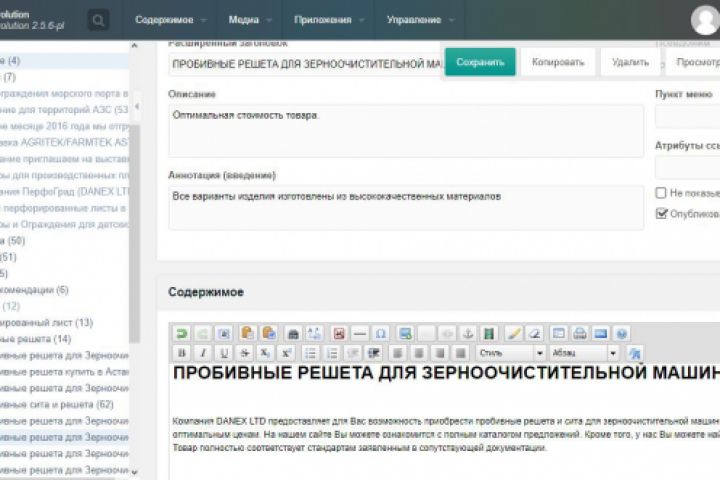Apply Subscript formatting

[x=265, y=353]
